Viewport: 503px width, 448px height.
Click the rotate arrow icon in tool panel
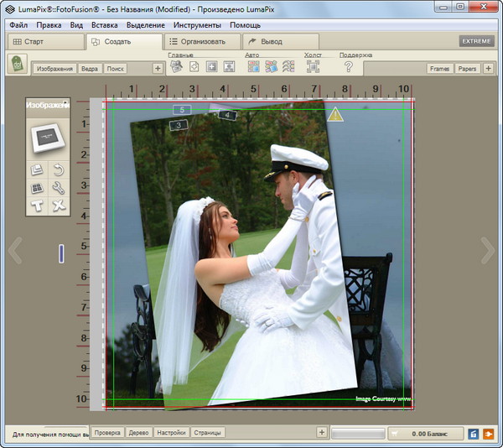point(58,170)
